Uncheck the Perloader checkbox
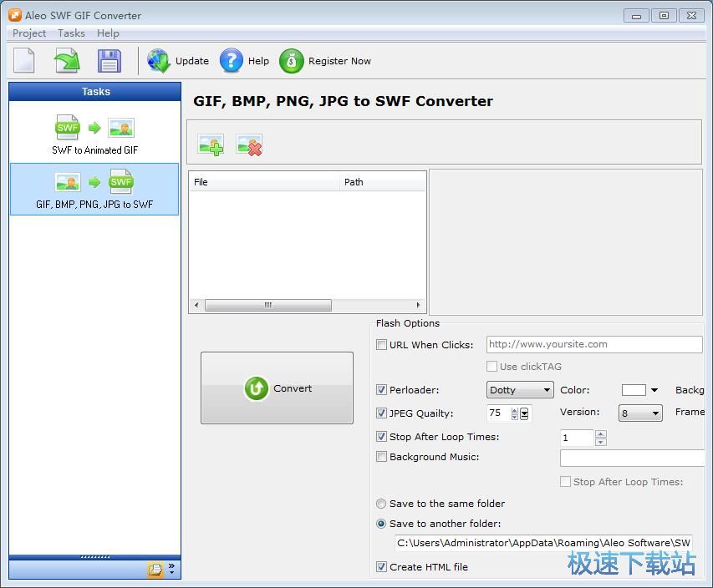 pyautogui.click(x=381, y=389)
